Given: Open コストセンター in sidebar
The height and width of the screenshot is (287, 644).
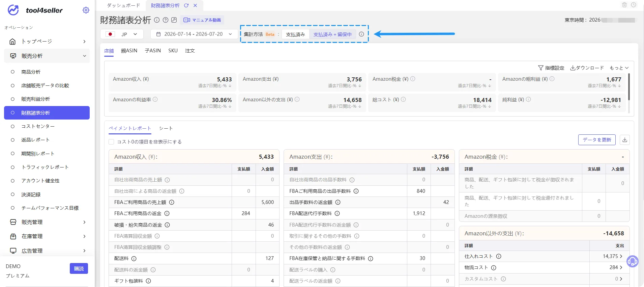Looking at the screenshot, I should tap(38, 126).
